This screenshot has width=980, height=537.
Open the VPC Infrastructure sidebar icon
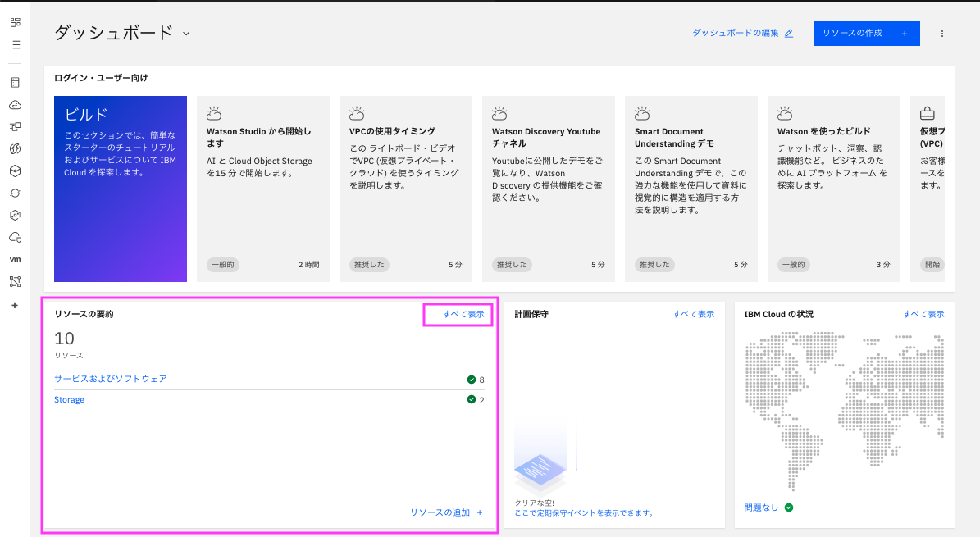tap(15, 127)
